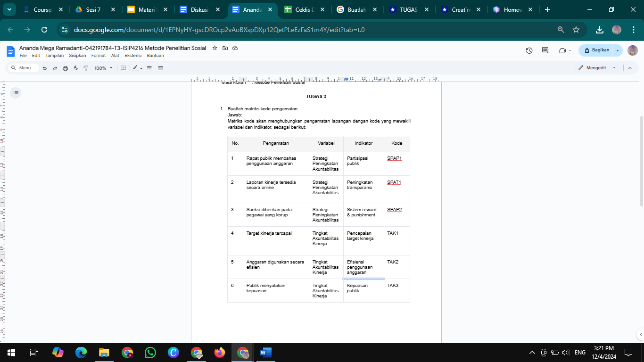Open Chrome three-dot menu
This screenshot has width=644, height=362.
coord(633,30)
